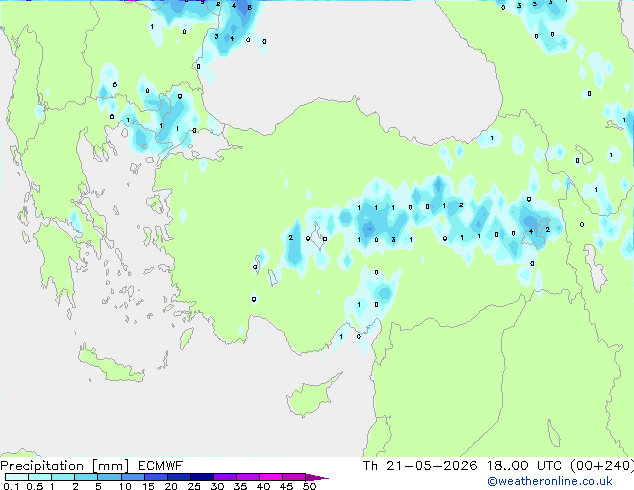This screenshot has height=490, width=634.
Task: Click the '18..00 UTC' time text
Action: 524,466
